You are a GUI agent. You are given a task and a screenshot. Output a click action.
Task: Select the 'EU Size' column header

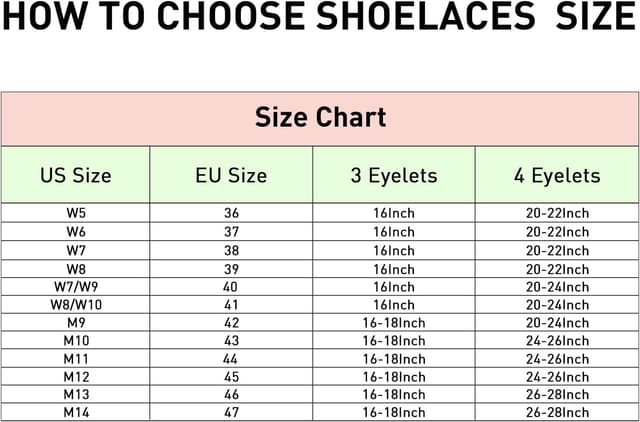231,176
